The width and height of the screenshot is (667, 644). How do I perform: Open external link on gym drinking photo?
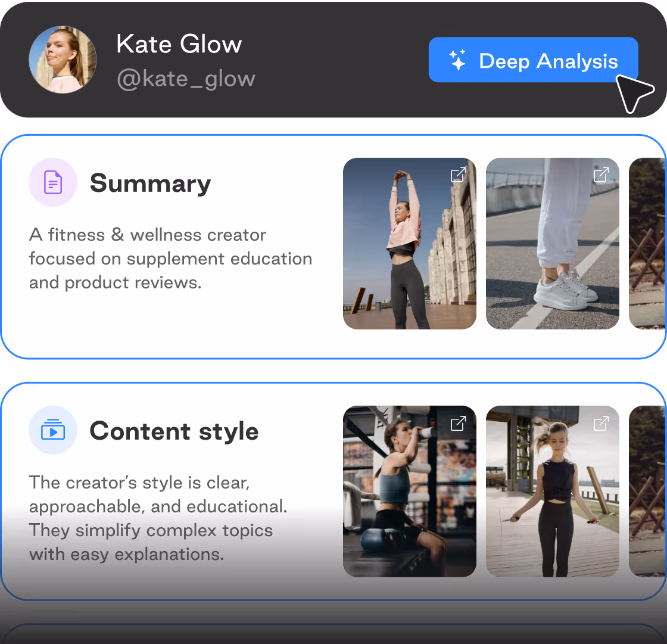[458, 423]
